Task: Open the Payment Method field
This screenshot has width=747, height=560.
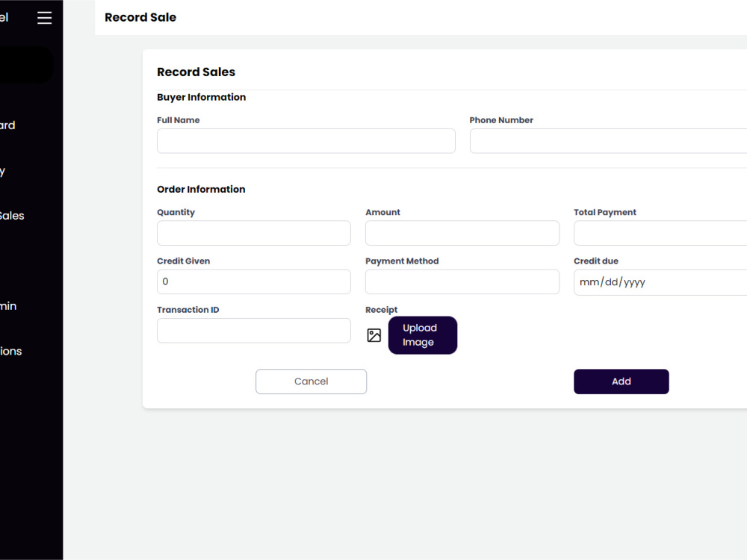Action: [462, 282]
